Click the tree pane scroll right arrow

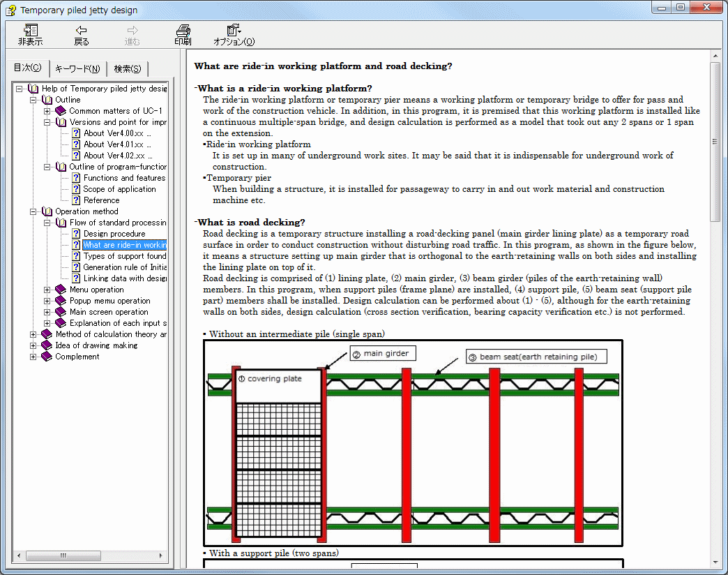[x=160, y=555]
